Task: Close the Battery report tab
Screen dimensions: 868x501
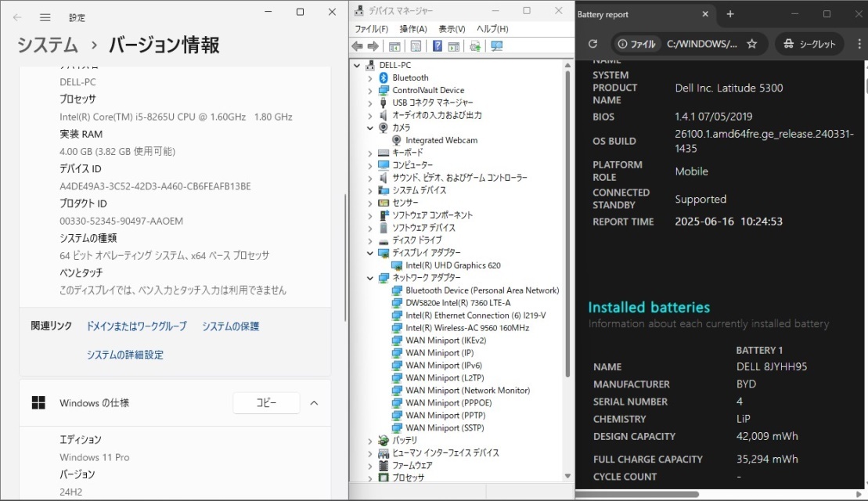Action: pyautogui.click(x=705, y=14)
